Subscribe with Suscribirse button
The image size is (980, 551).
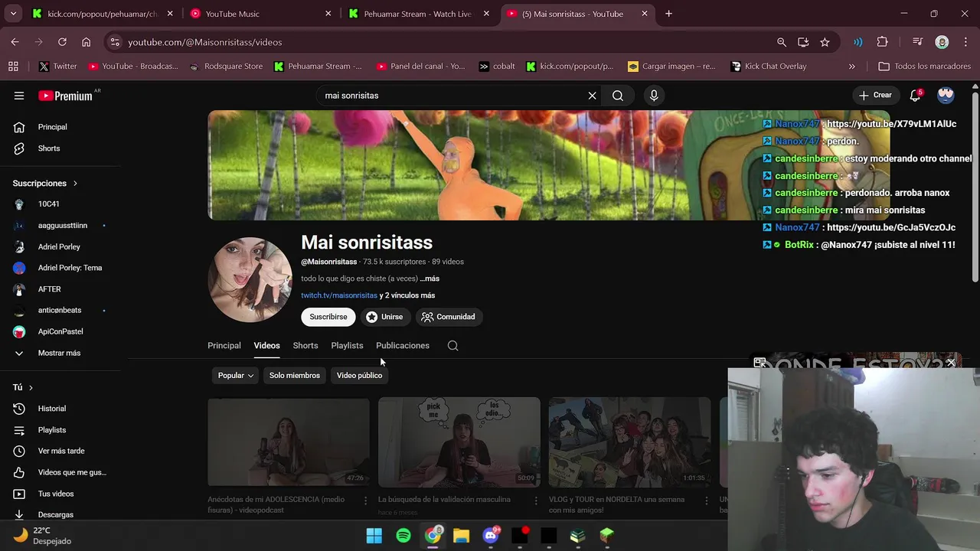coord(328,317)
